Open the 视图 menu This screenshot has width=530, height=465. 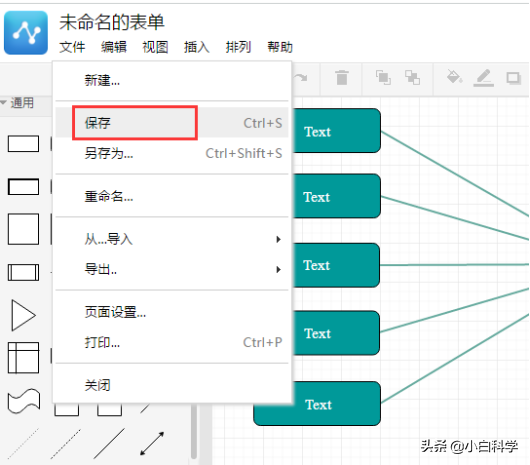pos(155,47)
